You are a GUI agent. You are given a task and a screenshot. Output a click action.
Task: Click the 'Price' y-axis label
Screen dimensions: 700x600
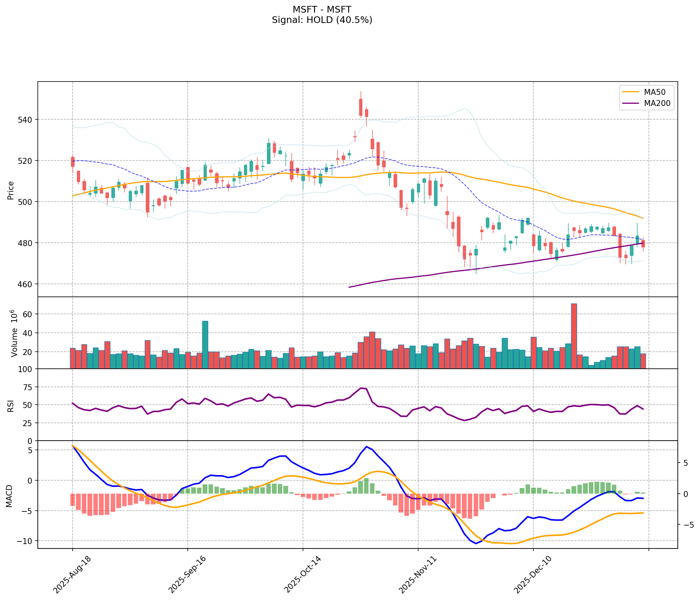11,190
